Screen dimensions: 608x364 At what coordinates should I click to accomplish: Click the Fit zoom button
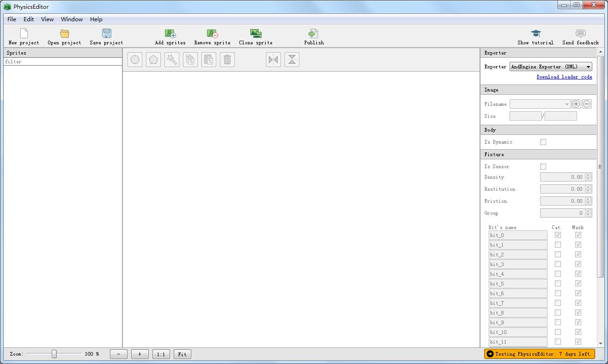tap(182, 354)
